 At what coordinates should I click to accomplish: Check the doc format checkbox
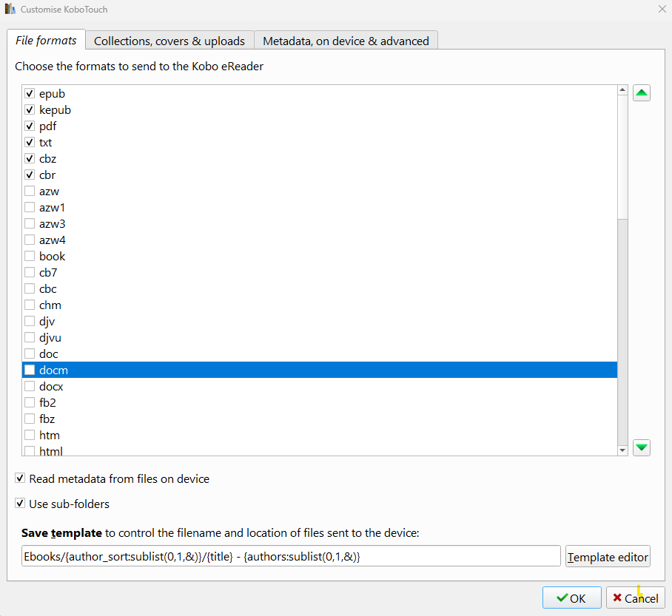coord(30,353)
